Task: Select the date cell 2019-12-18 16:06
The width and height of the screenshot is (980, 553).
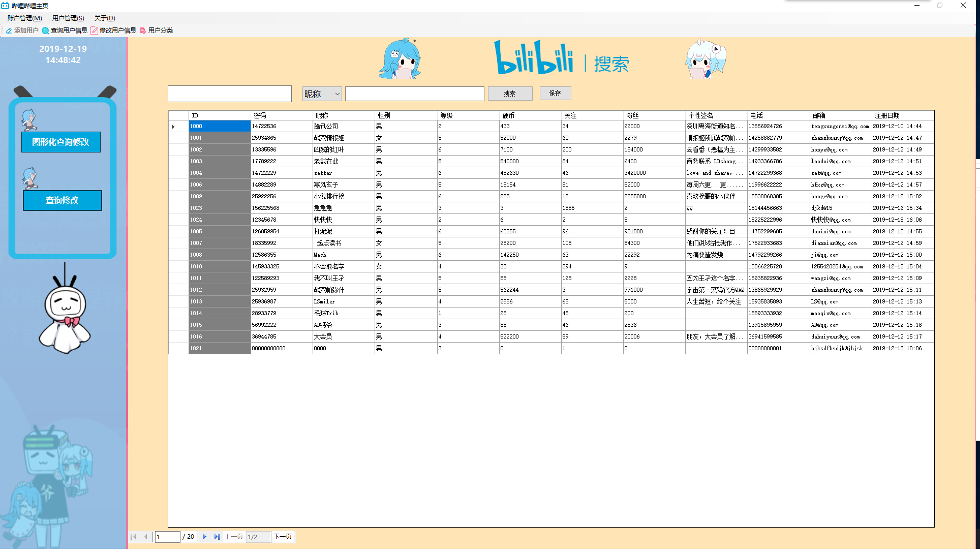Action: (902, 220)
